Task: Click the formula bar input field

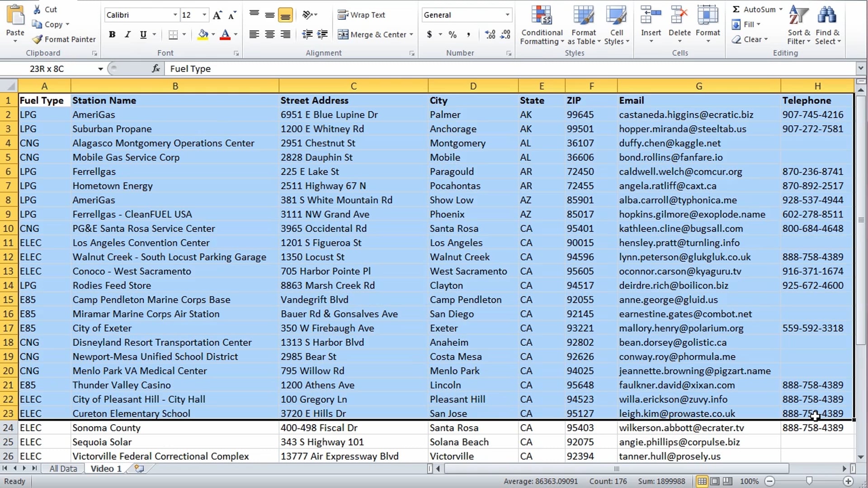Action: click(x=511, y=69)
